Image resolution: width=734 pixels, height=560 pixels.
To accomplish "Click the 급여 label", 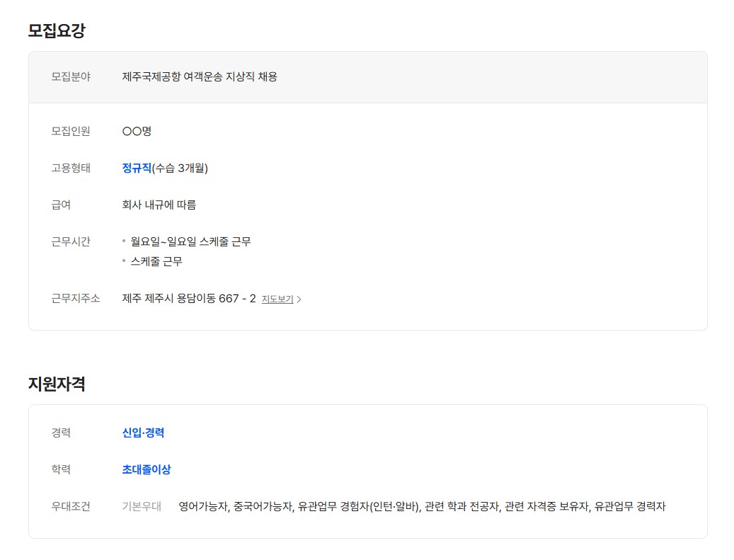I will tap(61, 205).
